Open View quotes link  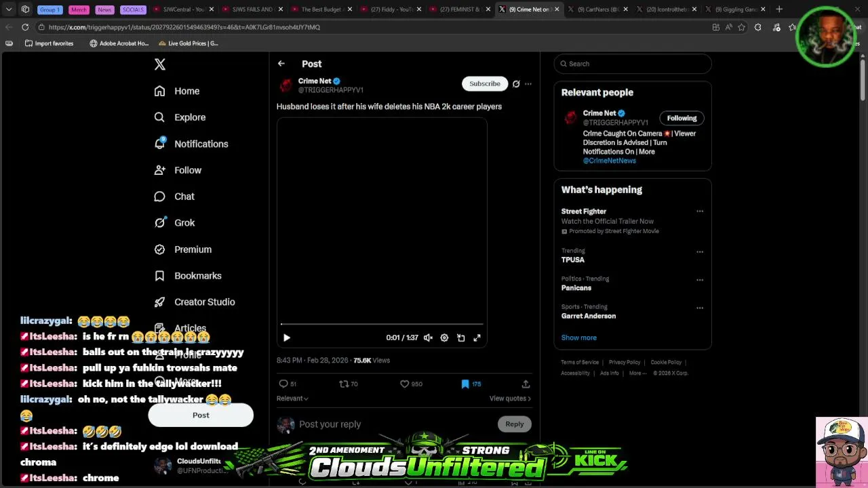510,399
